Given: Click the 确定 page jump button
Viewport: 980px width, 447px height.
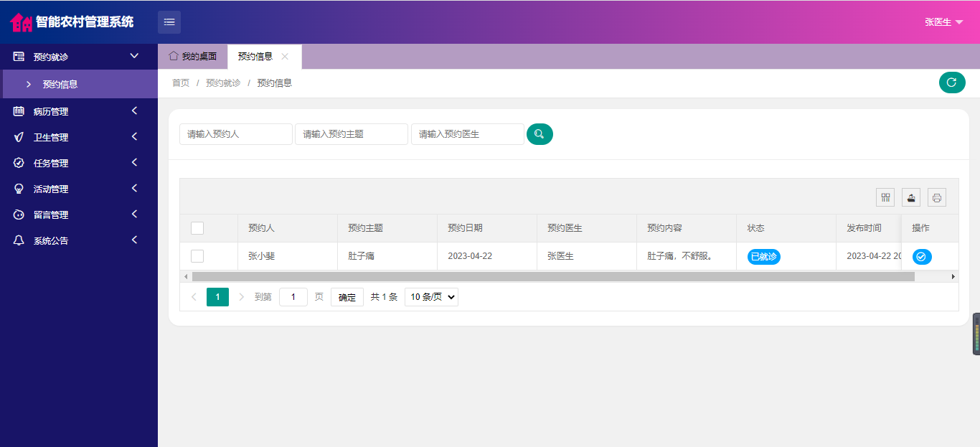Looking at the screenshot, I should (x=347, y=297).
